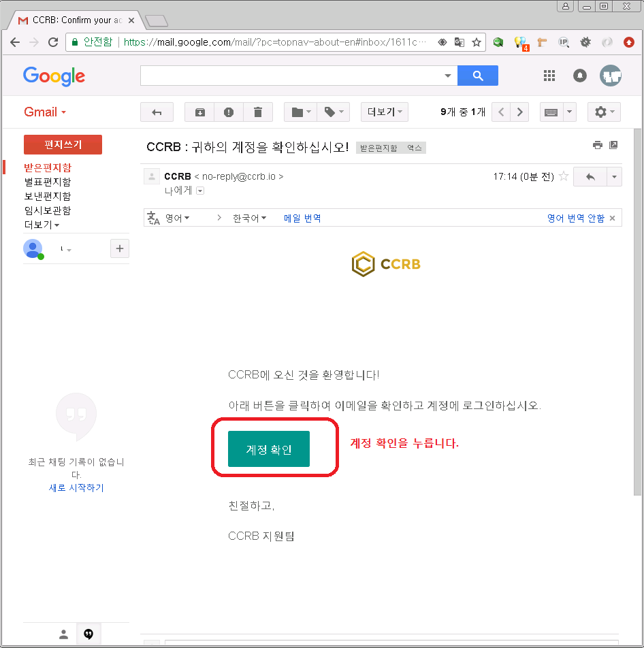Open Hangouts status dropdown next to avatar
Screen dimensions: 644x648
69,250
